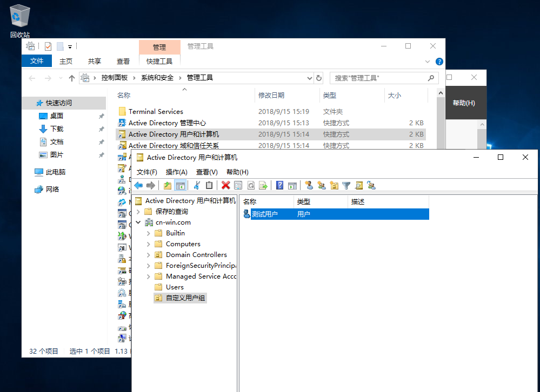Select 下载 in quick access
The height and width of the screenshot is (392, 540).
tap(56, 129)
